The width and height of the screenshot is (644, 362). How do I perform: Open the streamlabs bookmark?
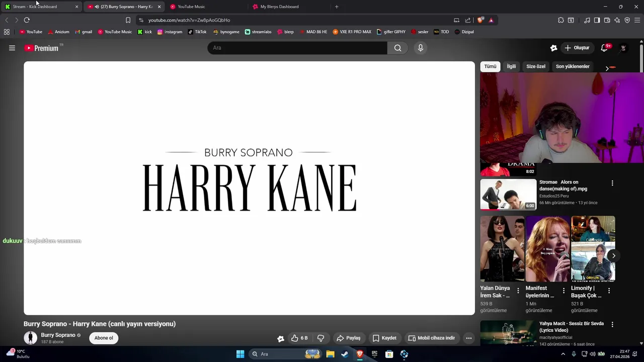[258, 32]
